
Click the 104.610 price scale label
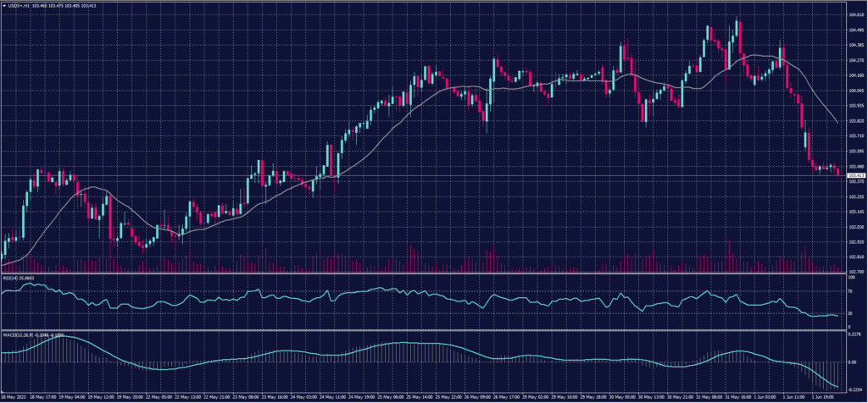(856, 14)
